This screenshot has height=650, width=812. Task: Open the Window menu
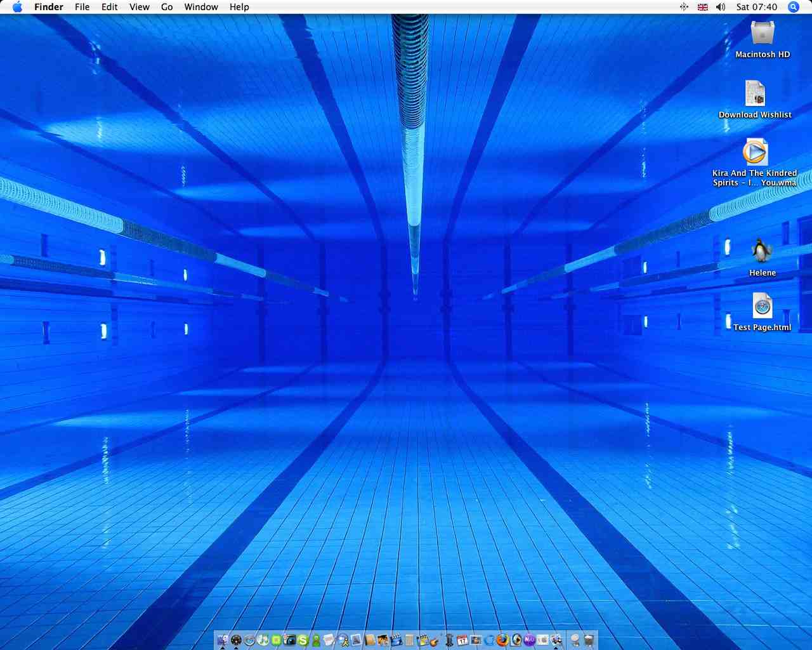pyautogui.click(x=201, y=7)
